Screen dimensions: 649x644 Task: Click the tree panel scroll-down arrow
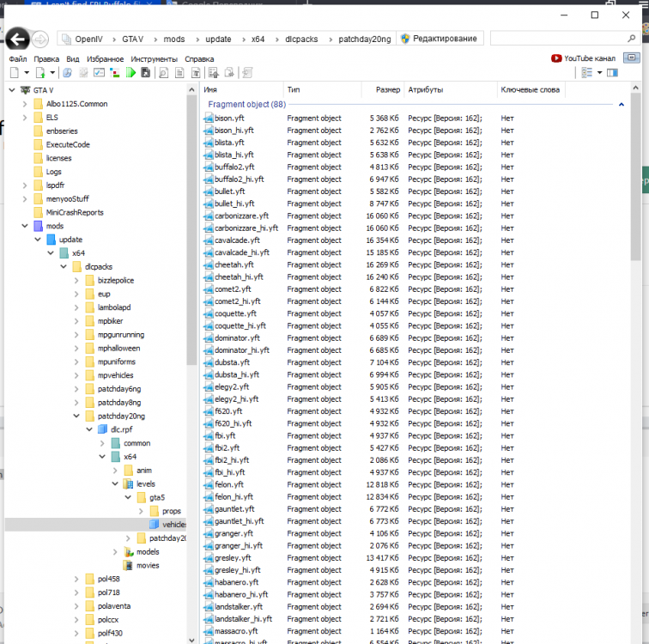(x=191, y=640)
